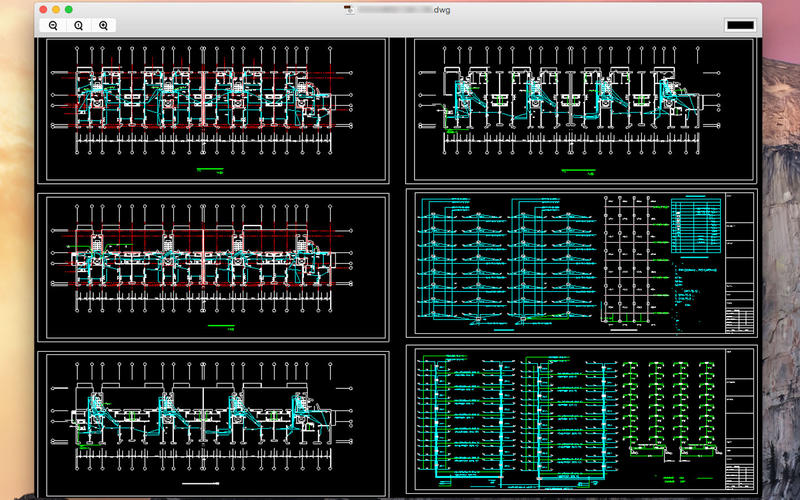The width and height of the screenshot is (800, 500).
Task: Click the title block of bottom-right sheet
Action: tap(739, 419)
